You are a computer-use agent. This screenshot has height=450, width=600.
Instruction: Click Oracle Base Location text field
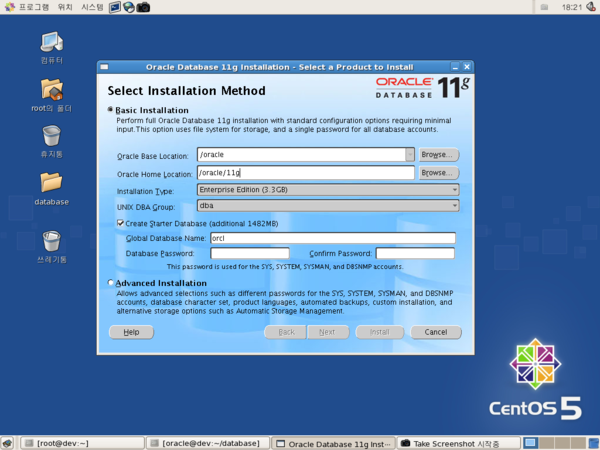click(302, 155)
